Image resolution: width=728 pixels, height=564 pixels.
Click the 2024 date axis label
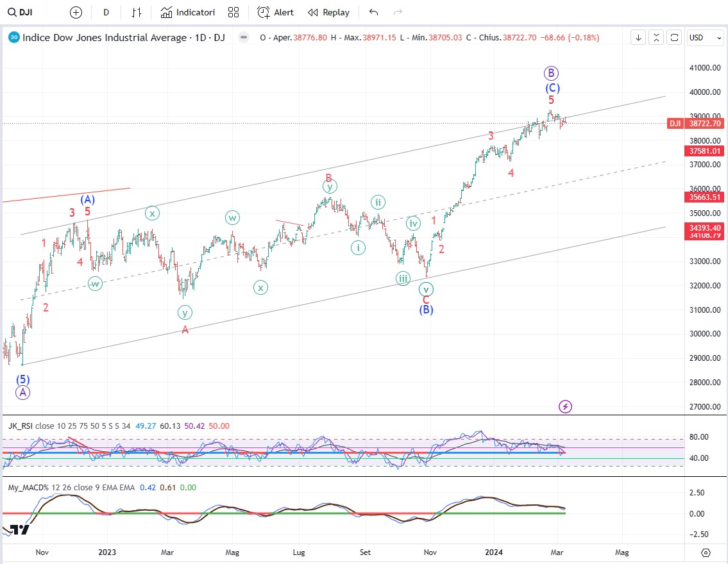click(494, 552)
